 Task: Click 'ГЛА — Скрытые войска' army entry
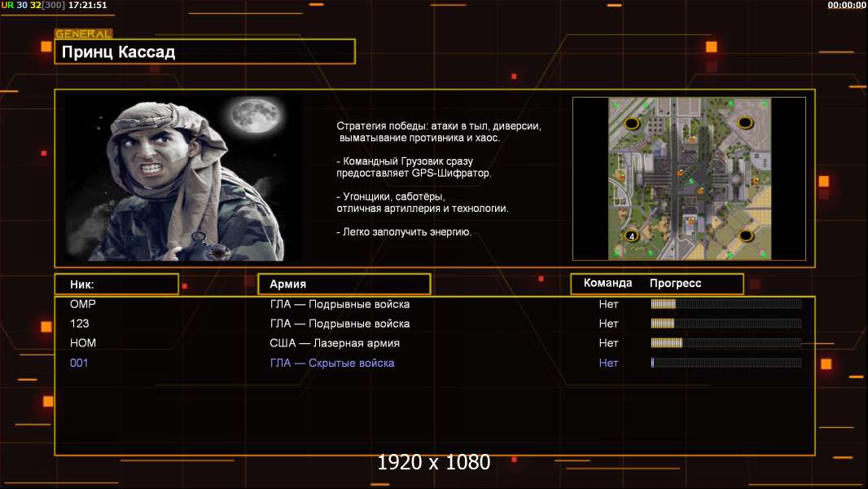[332, 363]
